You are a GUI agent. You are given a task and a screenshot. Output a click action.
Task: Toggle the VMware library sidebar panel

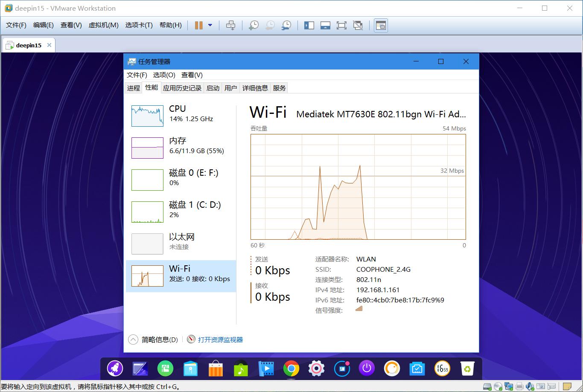click(309, 25)
